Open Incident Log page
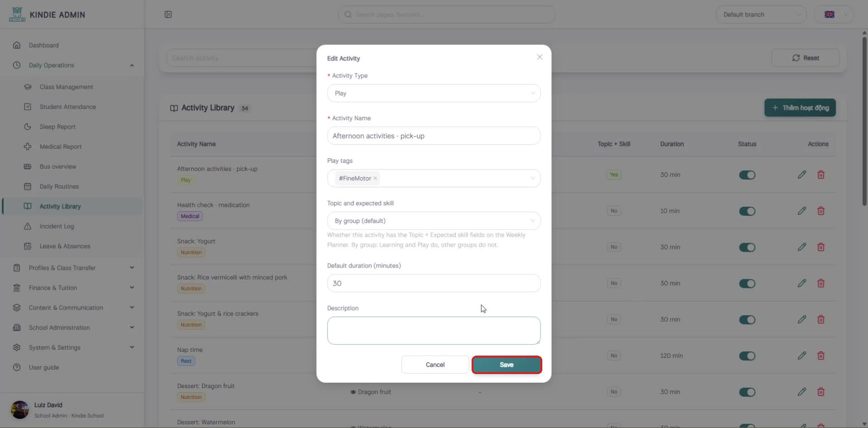The image size is (868, 428). (x=72, y=226)
